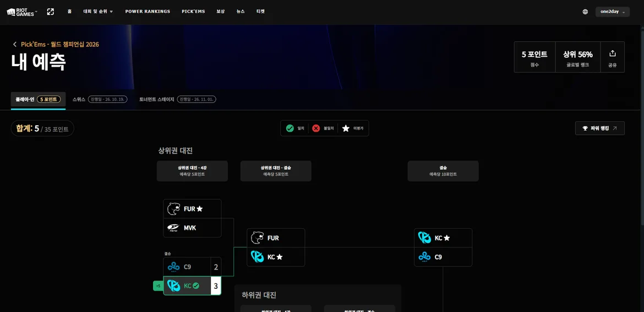The height and width of the screenshot is (312, 644).
Task: Click the C9 logo in the final matchup
Action: (x=425, y=257)
